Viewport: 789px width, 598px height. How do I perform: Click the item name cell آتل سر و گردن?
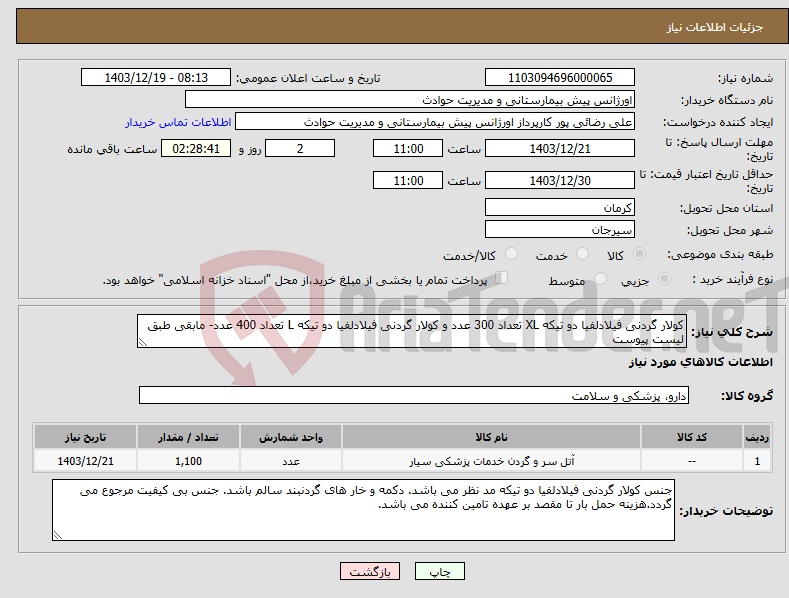(x=491, y=461)
